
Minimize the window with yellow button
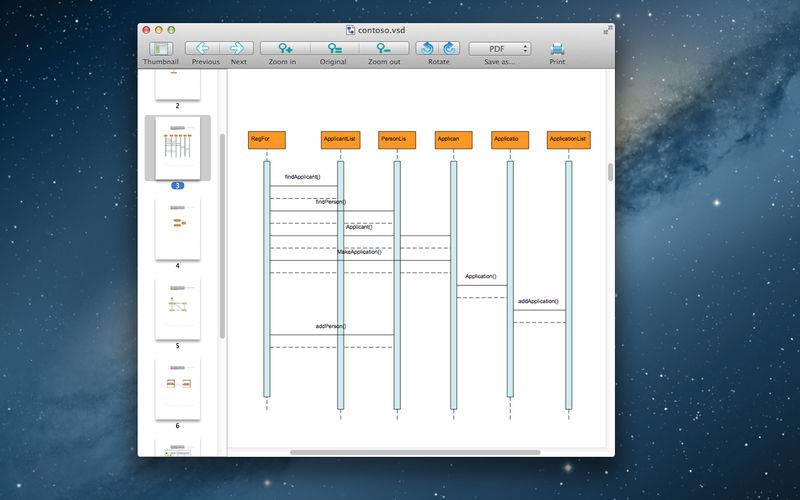point(159,30)
